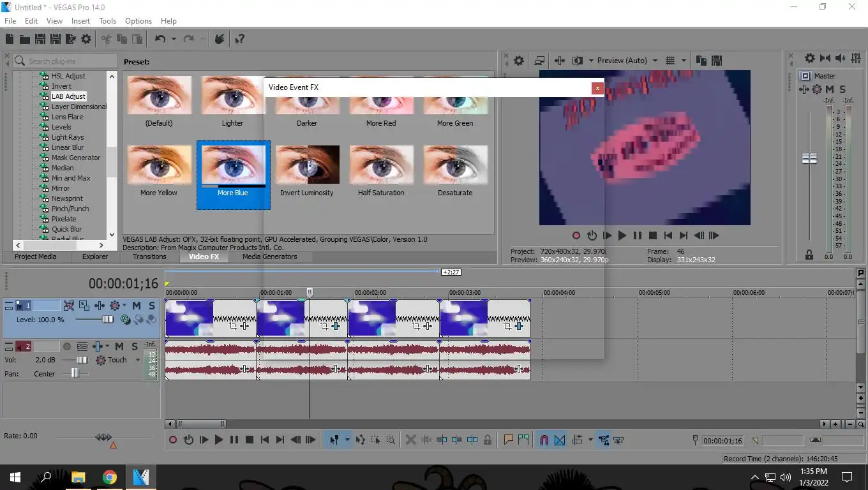This screenshot has width=868, height=490.
Task: Select the Envelope Edit Tool
Action: pos(361,440)
